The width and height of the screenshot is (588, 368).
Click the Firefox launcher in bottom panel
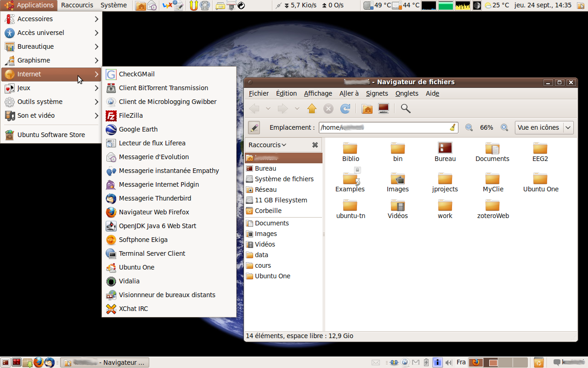tap(38, 362)
